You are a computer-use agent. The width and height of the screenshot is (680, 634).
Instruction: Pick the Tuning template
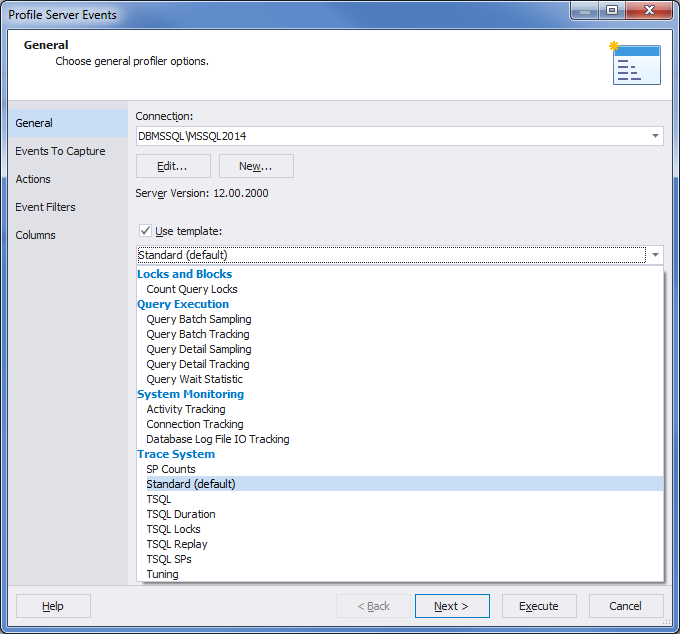(x=400, y=574)
